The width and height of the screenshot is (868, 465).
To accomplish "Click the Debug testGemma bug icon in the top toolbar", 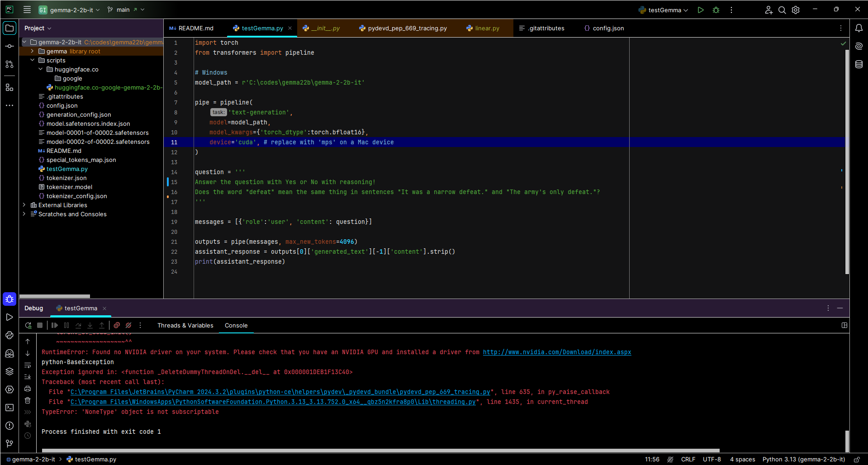I will pos(716,10).
